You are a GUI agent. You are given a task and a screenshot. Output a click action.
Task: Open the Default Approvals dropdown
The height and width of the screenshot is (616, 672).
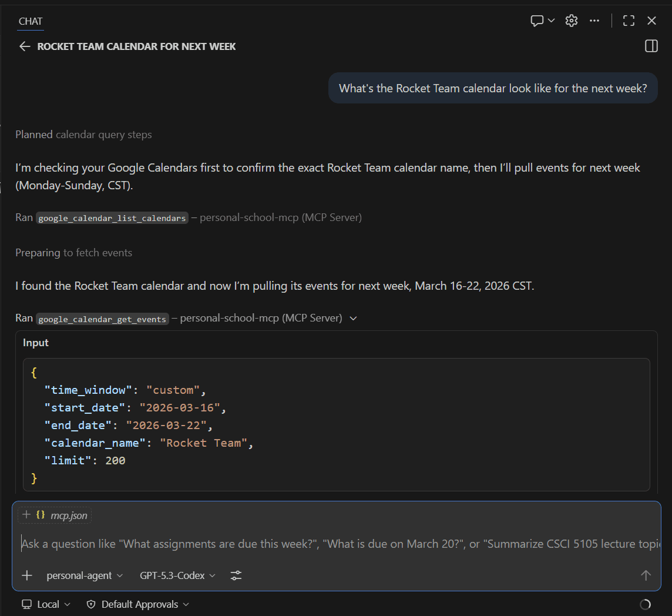click(138, 604)
